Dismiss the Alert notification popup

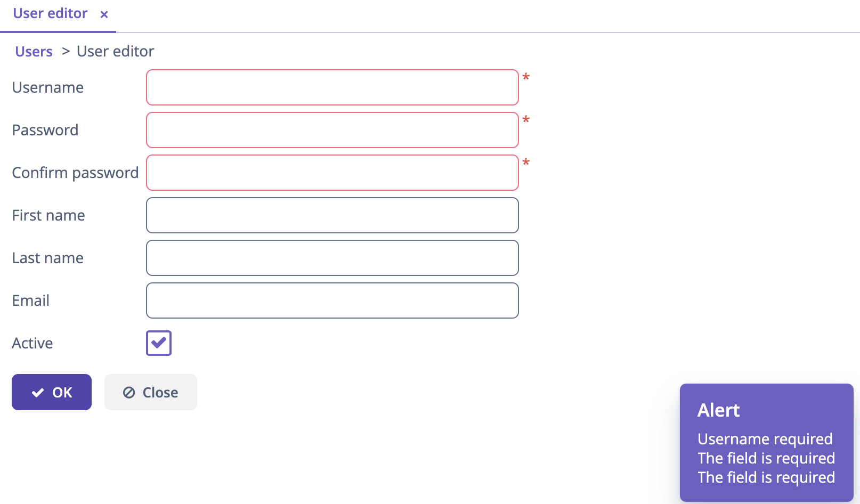767,442
